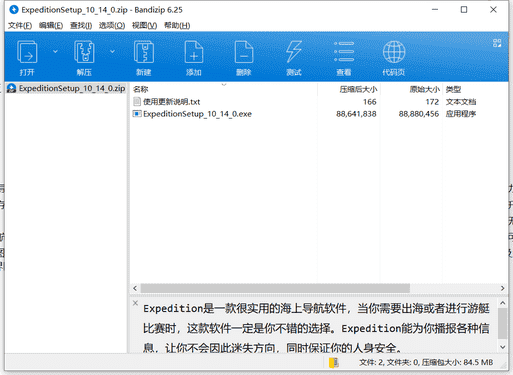Image resolution: width=513 pixels, height=375 pixels.
Task: Click the 172 original size cell
Action: (x=432, y=102)
